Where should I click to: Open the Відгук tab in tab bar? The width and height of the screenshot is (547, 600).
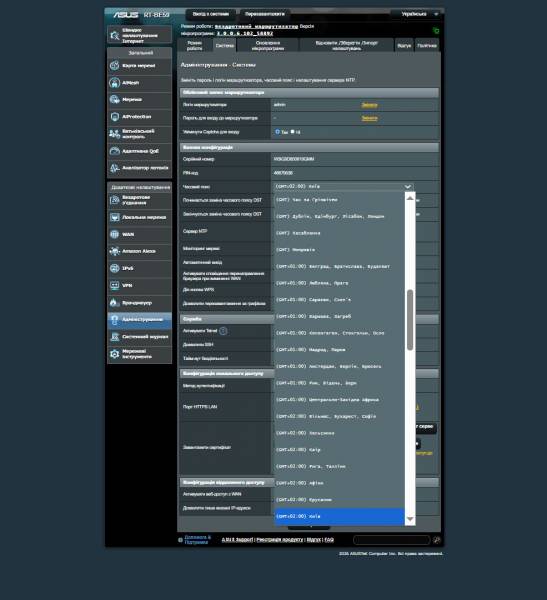[404, 46]
